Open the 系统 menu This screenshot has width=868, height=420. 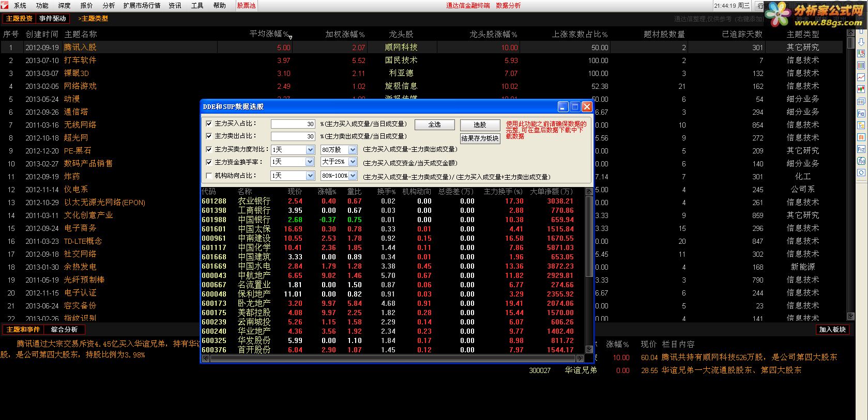20,6
